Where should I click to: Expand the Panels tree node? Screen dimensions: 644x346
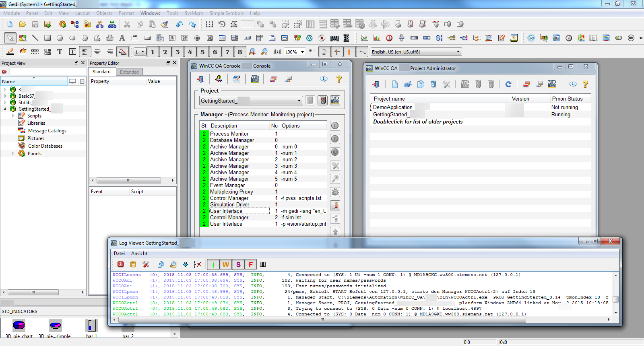coord(13,154)
